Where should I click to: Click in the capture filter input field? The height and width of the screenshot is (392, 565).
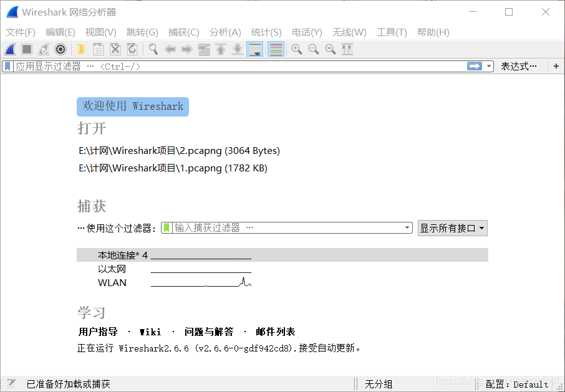tap(288, 228)
